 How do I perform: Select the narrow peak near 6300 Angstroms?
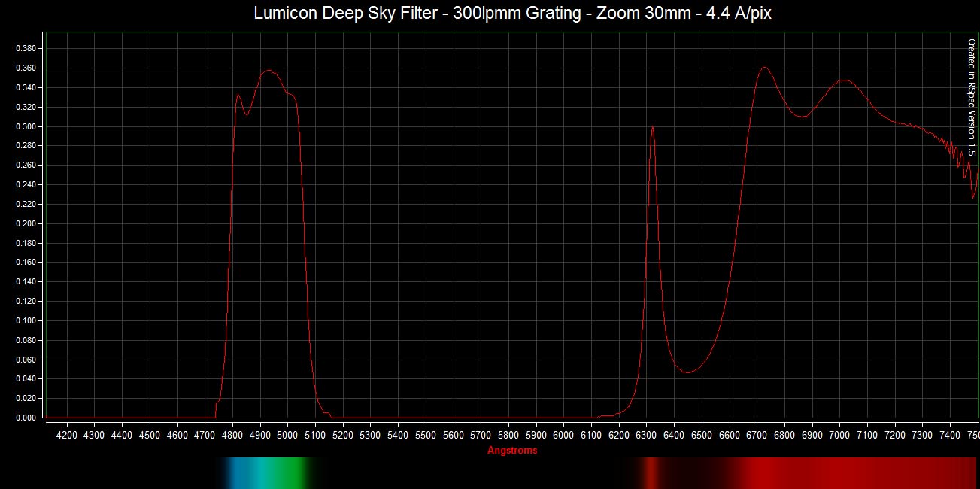[652, 127]
